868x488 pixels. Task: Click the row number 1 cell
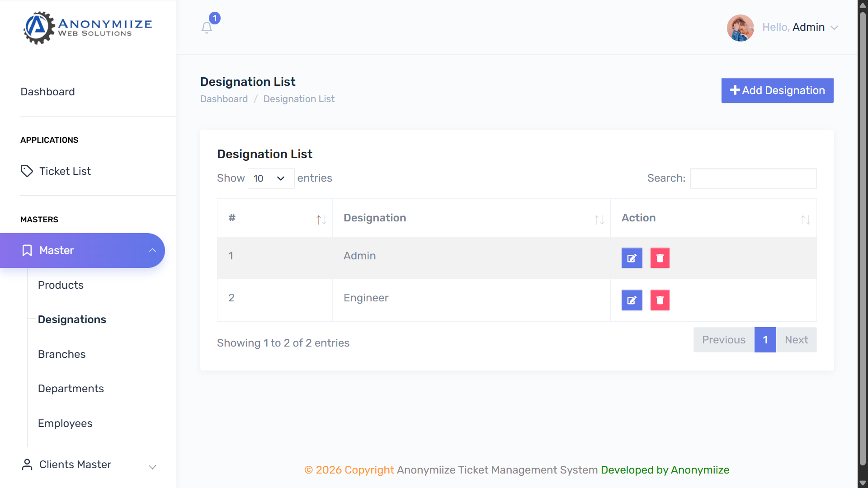pos(275,258)
